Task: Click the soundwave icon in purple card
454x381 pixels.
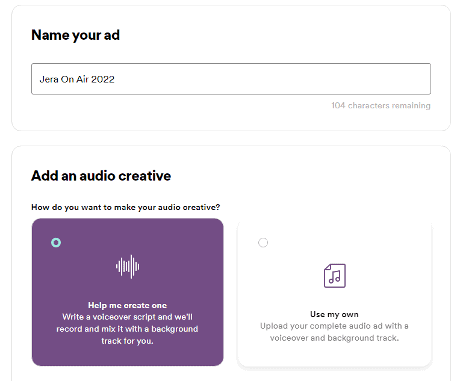Action: pyautogui.click(x=128, y=266)
